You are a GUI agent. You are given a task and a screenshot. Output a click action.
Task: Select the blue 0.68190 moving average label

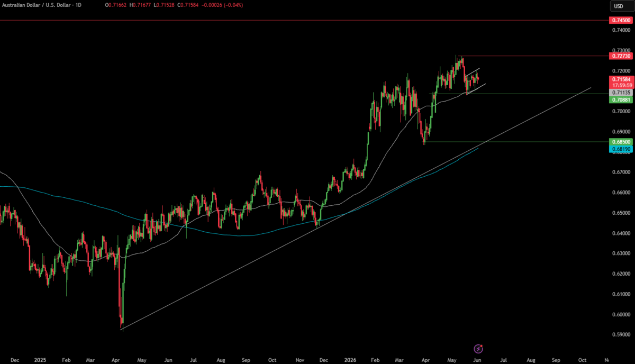[620, 149]
